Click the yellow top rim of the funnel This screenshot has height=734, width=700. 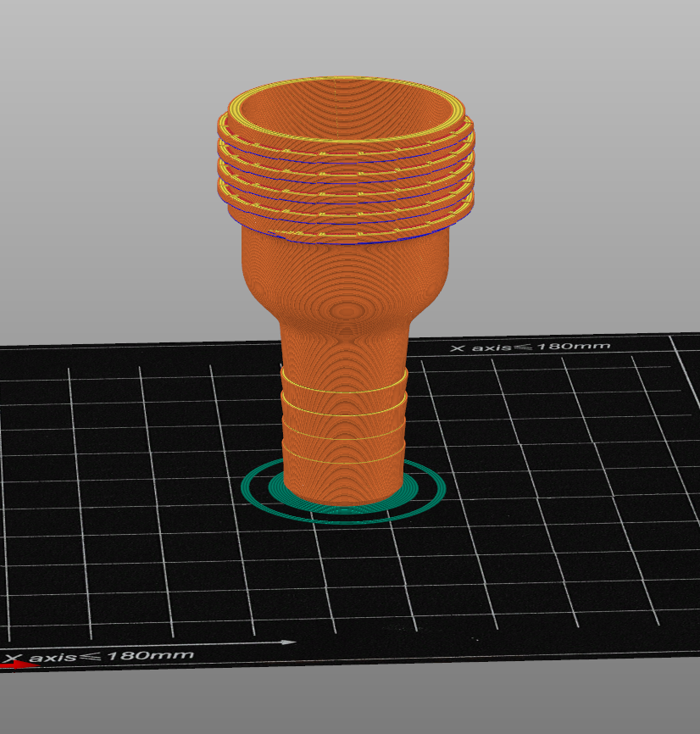tap(347, 110)
